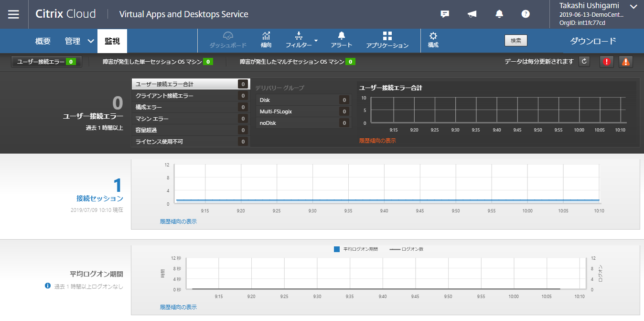Toggle the ユーザー接続エラー filter badge

tap(46, 61)
